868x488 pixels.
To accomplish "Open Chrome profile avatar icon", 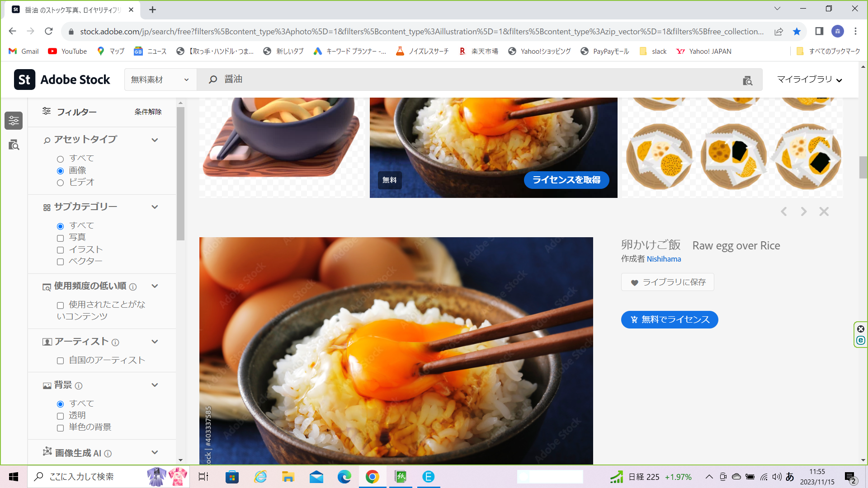I will (838, 31).
